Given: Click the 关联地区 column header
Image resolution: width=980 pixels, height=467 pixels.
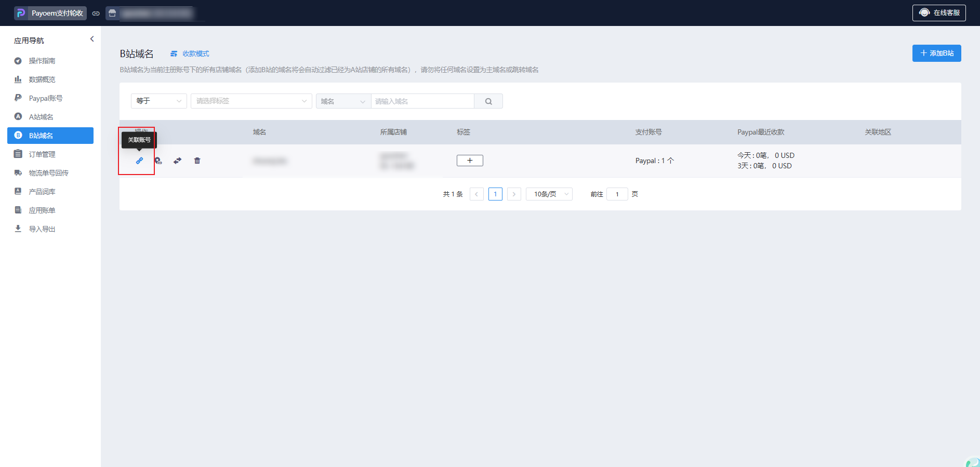Looking at the screenshot, I should [x=878, y=132].
